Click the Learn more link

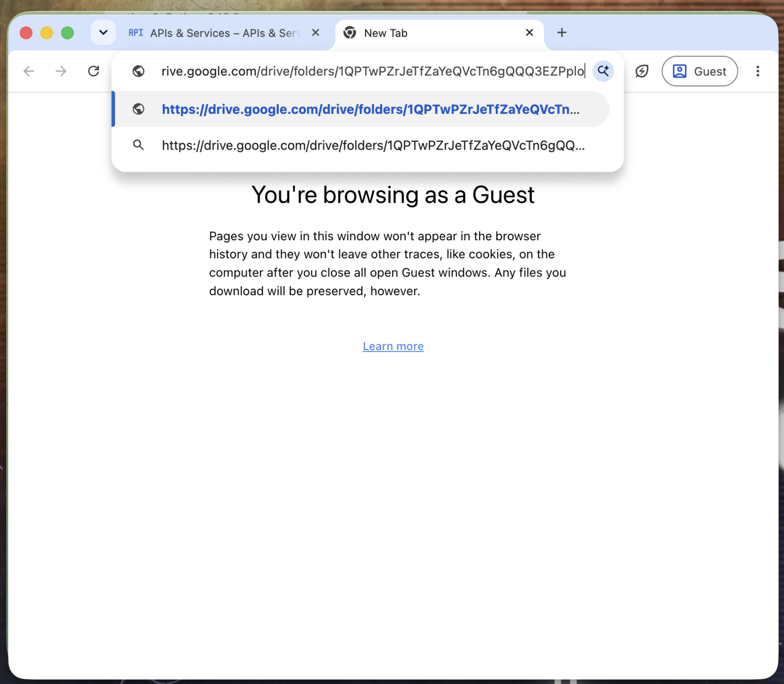393,347
